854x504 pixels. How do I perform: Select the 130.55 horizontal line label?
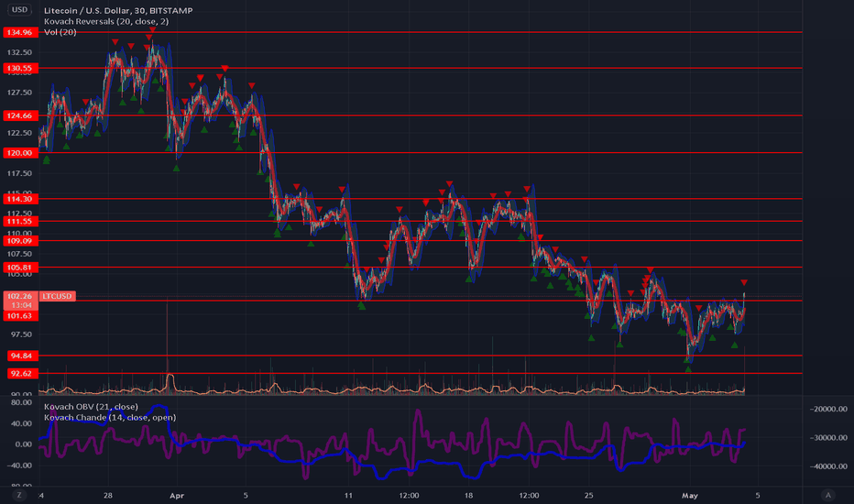pyautogui.click(x=21, y=68)
